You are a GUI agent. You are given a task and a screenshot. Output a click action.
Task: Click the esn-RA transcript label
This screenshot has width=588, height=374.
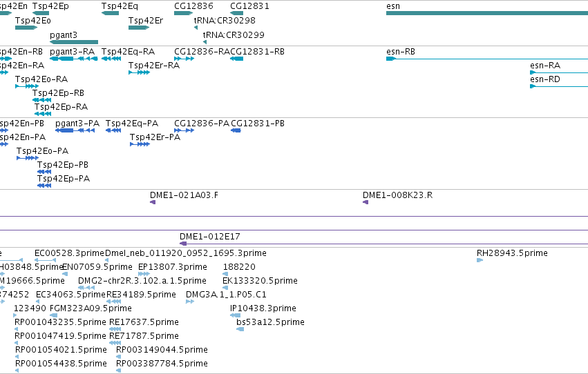[545, 66]
